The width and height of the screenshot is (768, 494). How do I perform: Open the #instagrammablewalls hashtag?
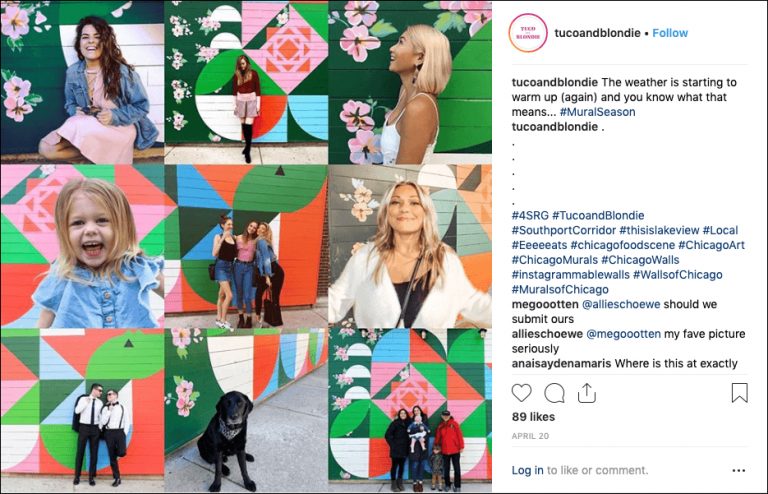[x=571, y=275]
